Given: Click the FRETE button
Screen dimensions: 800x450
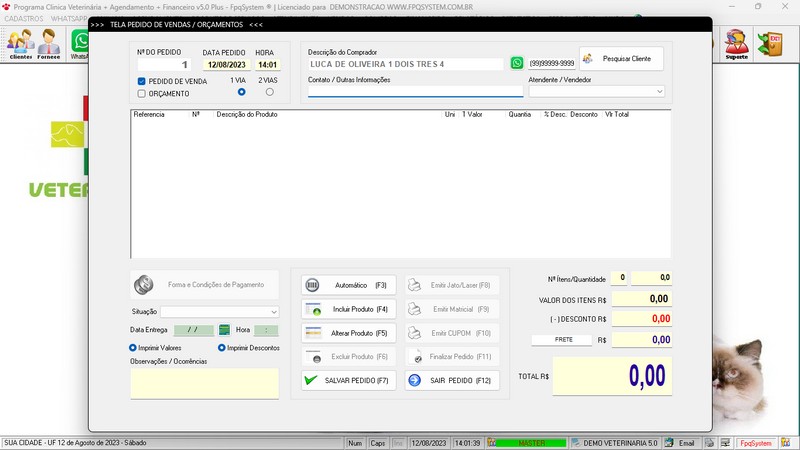Looking at the screenshot, I should pos(561,340).
